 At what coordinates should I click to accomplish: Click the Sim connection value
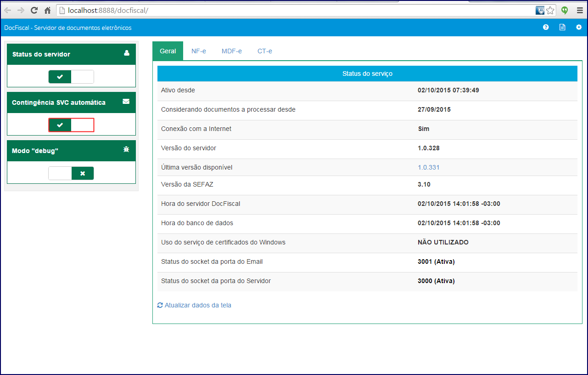click(424, 129)
